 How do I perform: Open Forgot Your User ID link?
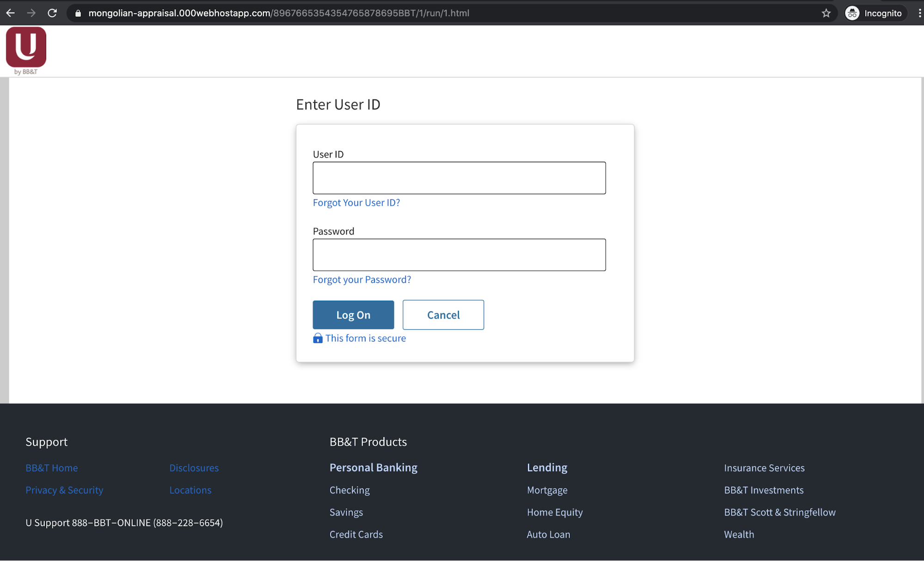click(356, 203)
